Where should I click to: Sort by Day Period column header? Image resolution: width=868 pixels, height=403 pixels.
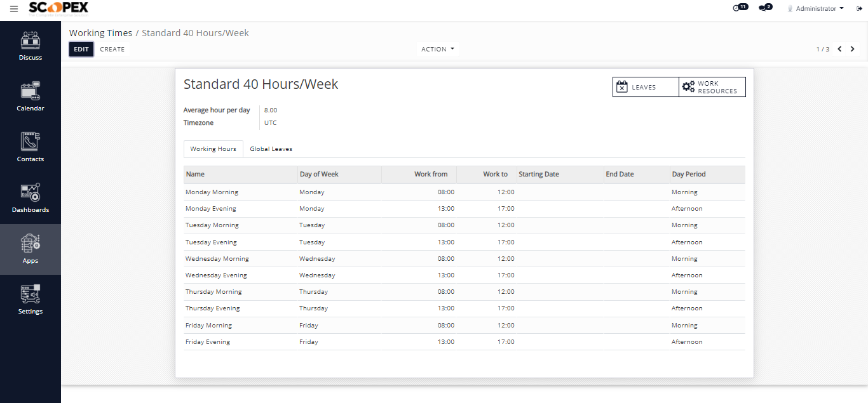[x=707, y=174]
